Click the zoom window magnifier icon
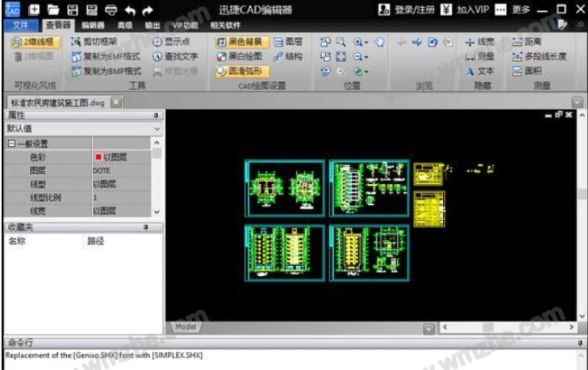 [341, 42]
